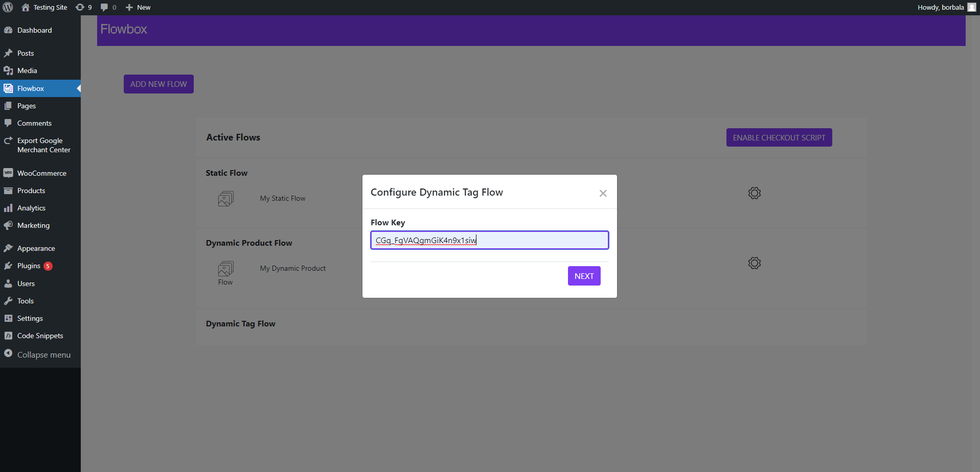Click the Analytics bar chart icon
This screenshot has width=980, height=472.
tap(8, 208)
